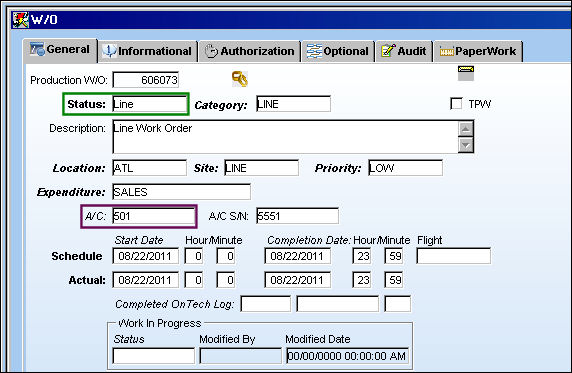Switch to the General tab
Viewport: 572px width, 373px height.
tap(61, 50)
